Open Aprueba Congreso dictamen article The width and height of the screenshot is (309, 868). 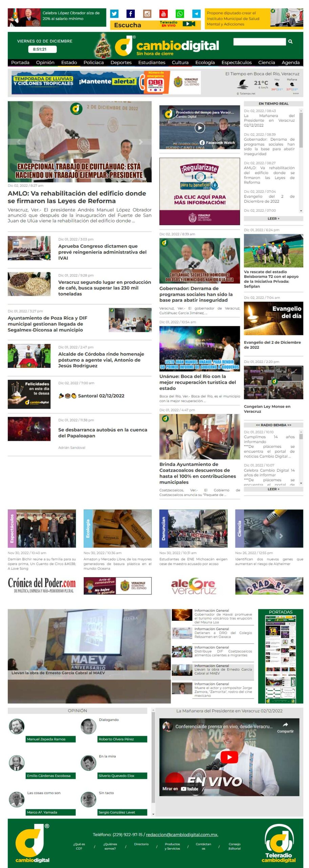click(x=102, y=252)
